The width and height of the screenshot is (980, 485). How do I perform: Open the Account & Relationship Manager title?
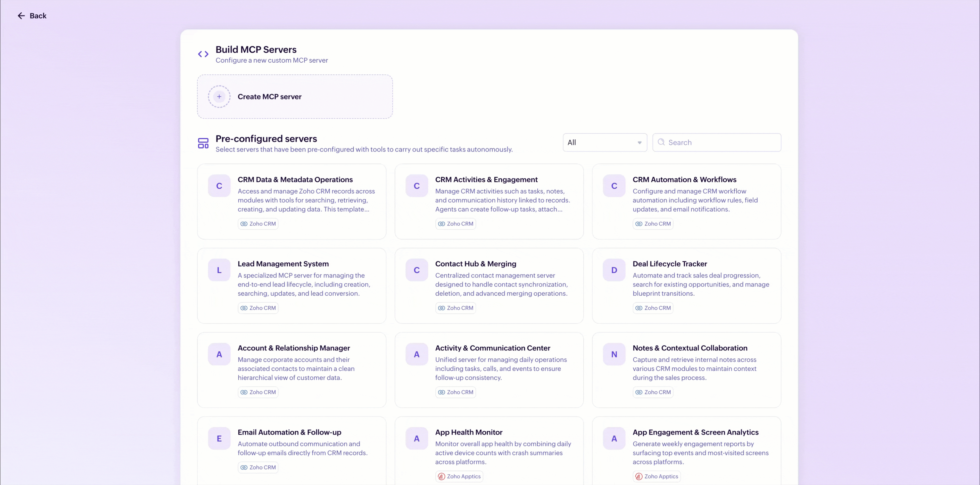click(294, 348)
